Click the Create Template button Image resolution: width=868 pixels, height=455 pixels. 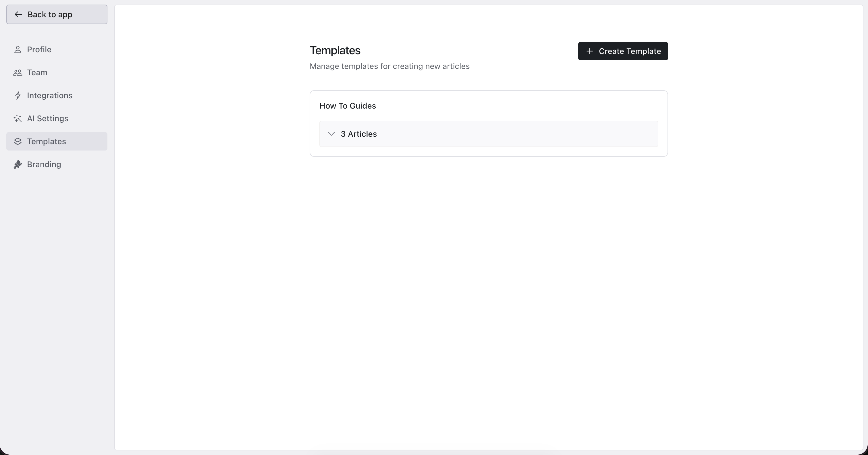(x=623, y=51)
